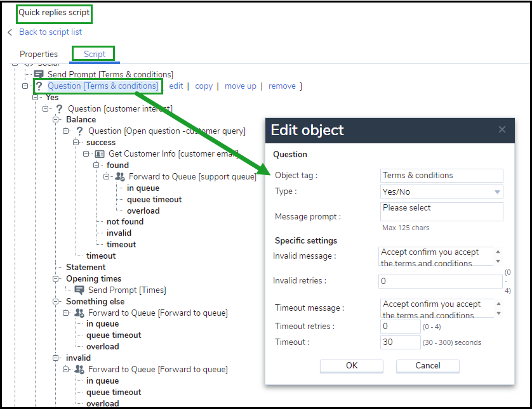This screenshot has width=532, height=409.
Task: Click Get Customer Info card icon
Action: tap(100, 154)
